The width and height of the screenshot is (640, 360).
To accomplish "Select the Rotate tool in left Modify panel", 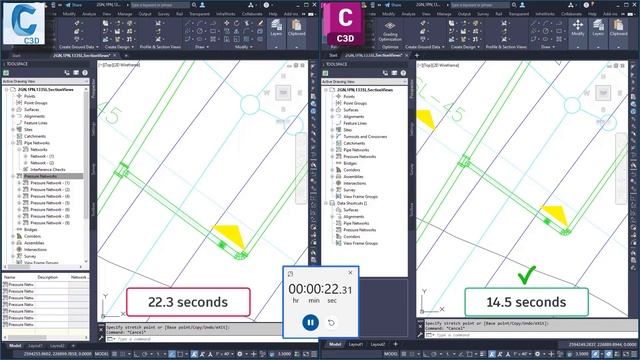I will point(236,23).
